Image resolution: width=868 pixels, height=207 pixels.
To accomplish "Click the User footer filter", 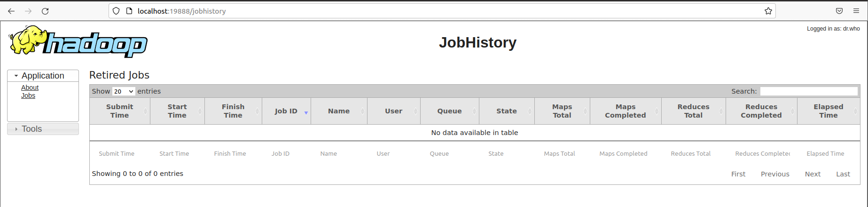I will tap(394, 153).
